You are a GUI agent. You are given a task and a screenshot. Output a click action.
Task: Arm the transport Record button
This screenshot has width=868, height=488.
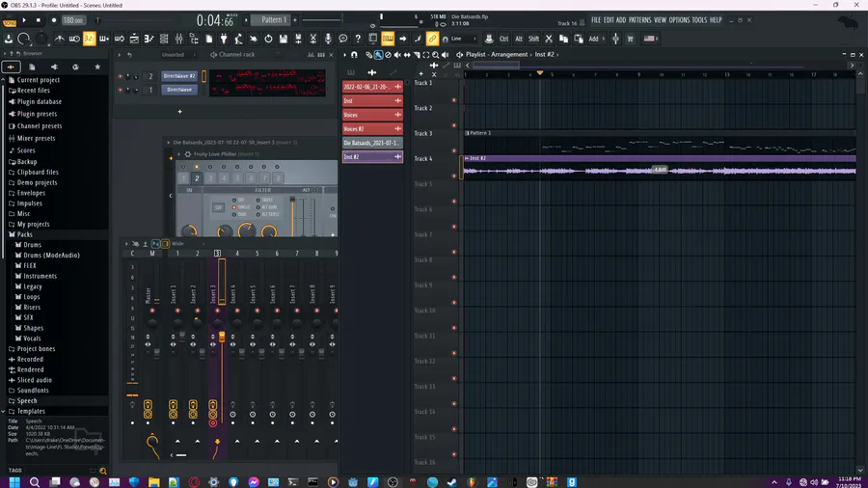54,20
